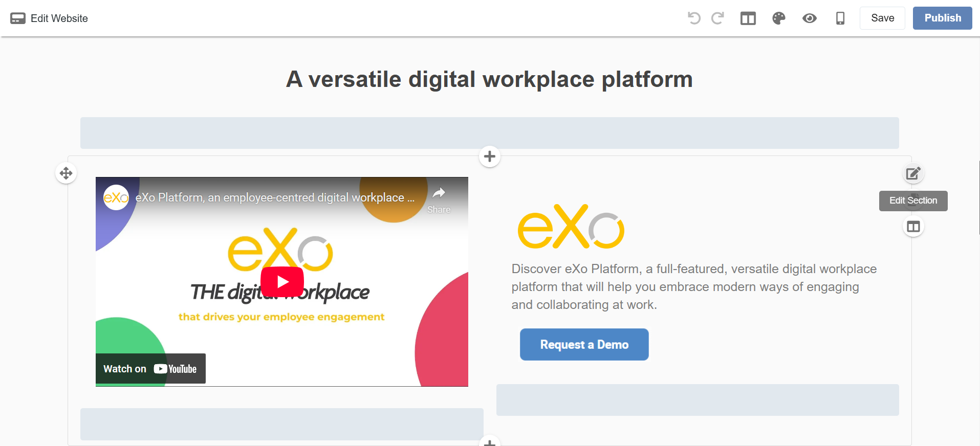This screenshot has width=980, height=446.
Task: Click the Save button
Action: coord(882,18)
